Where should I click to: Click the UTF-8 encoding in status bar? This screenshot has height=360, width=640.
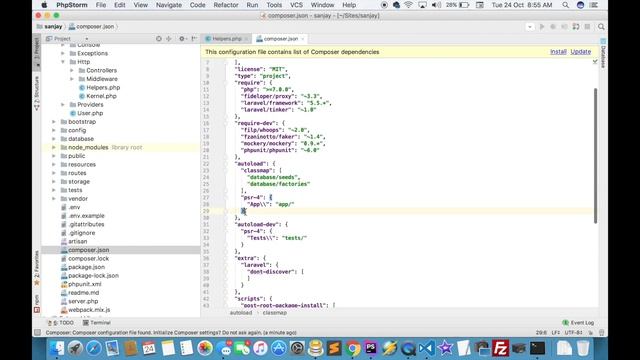(x=573, y=333)
